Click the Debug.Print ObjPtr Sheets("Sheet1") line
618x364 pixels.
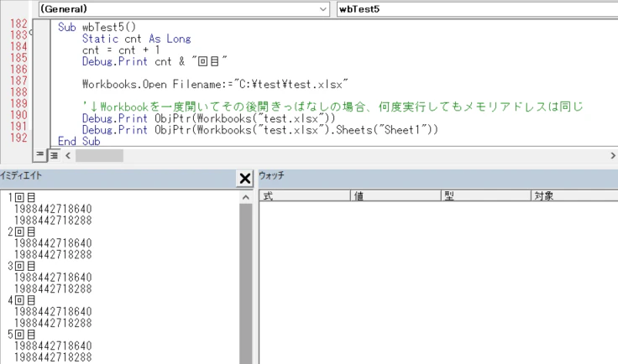(260, 130)
